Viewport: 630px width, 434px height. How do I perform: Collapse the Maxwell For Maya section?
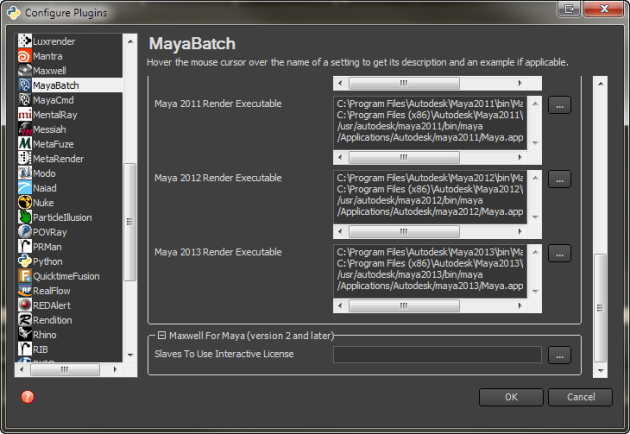pos(162,335)
